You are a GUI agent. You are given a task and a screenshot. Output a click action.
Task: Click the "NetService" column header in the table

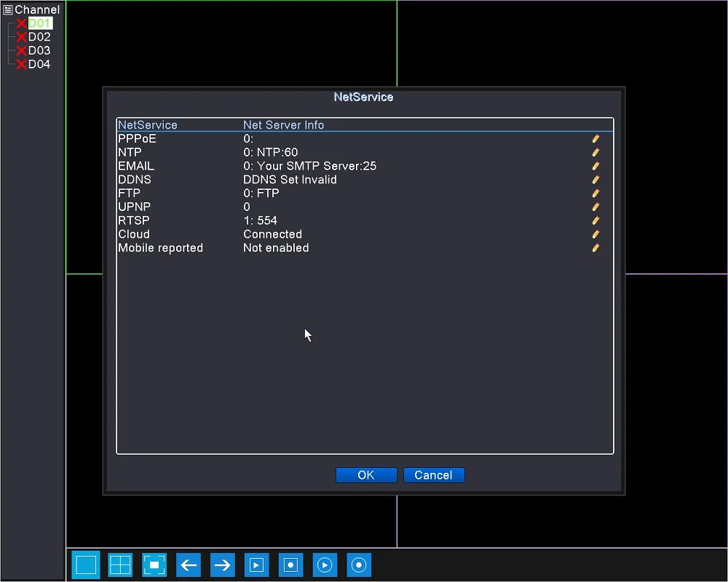pyautogui.click(x=148, y=125)
